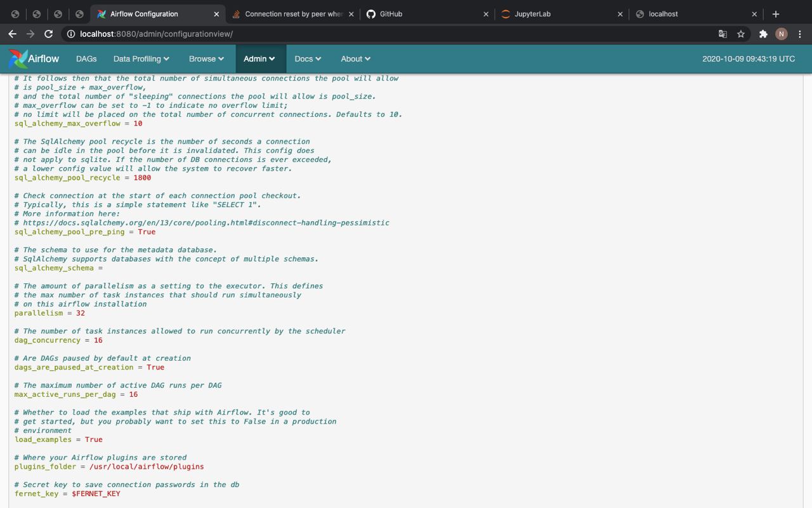This screenshot has width=812, height=508.
Task: Close the Airflow Configuration tab
Action: pyautogui.click(x=216, y=14)
